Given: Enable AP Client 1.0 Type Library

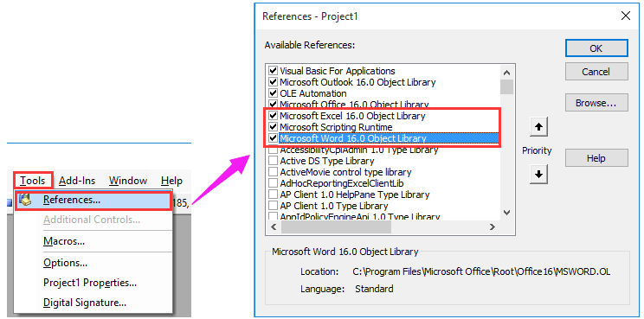Looking at the screenshot, I should coord(273,206).
